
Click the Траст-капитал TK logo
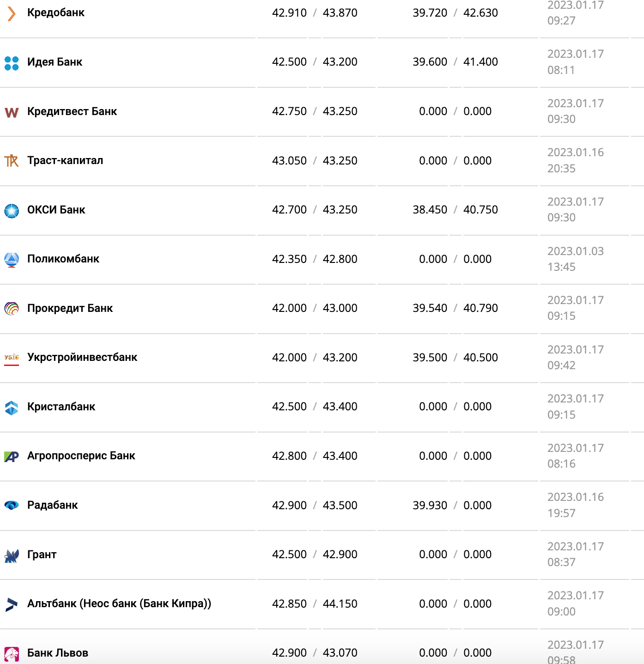[x=12, y=161]
